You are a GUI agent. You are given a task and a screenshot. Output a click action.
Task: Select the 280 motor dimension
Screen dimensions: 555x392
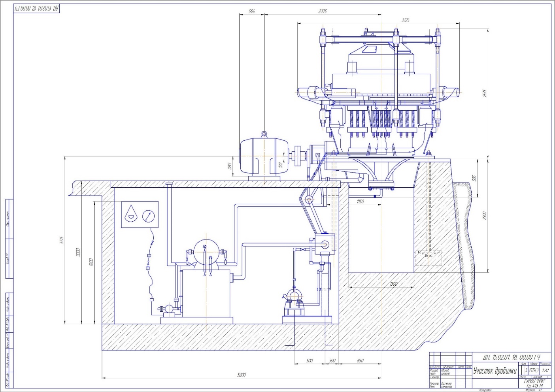229,166
